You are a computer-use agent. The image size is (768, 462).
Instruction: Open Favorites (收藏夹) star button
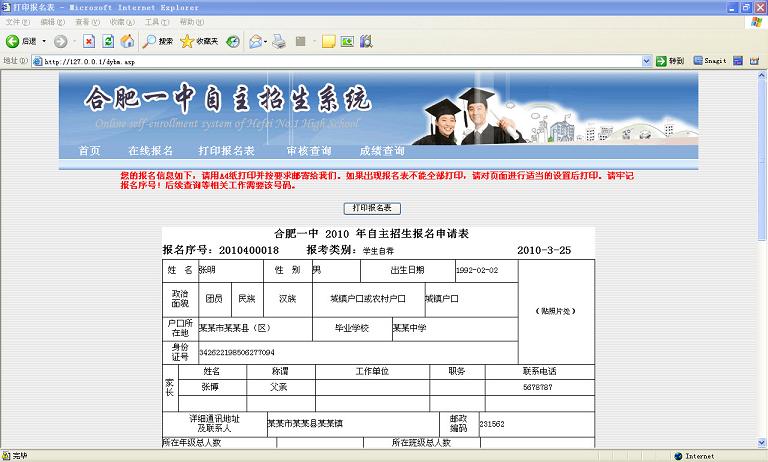[199, 41]
